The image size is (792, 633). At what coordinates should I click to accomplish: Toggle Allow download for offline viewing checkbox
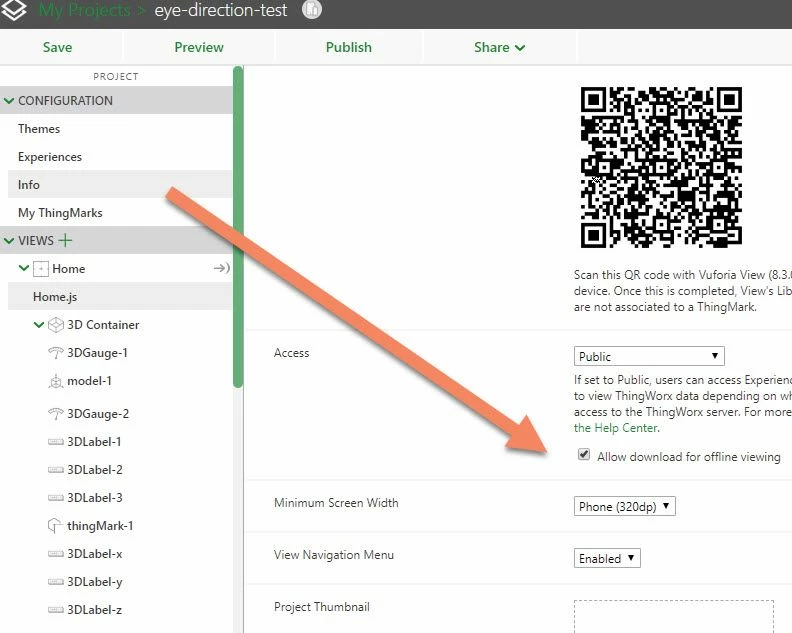pos(584,454)
